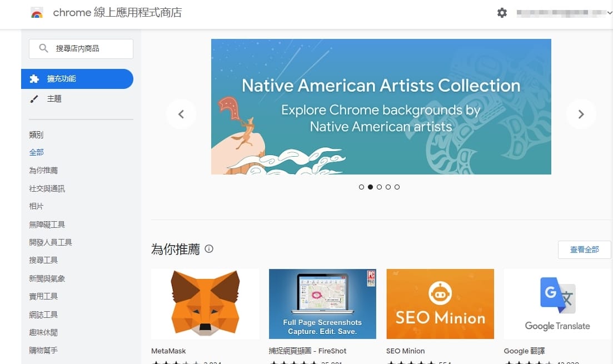Screen dimensions: 613x364
Task: Choose the 新聞與氣象 category
Action: click(x=47, y=279)
